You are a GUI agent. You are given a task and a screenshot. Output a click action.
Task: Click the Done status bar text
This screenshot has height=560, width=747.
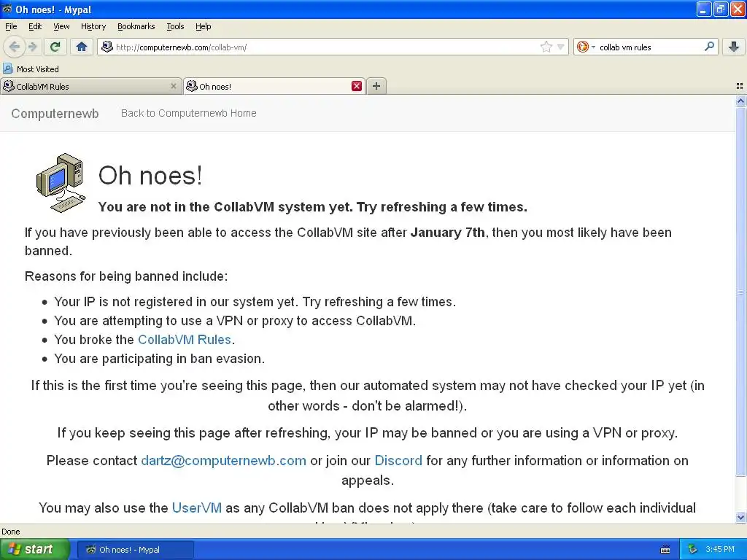pos(10,532)
